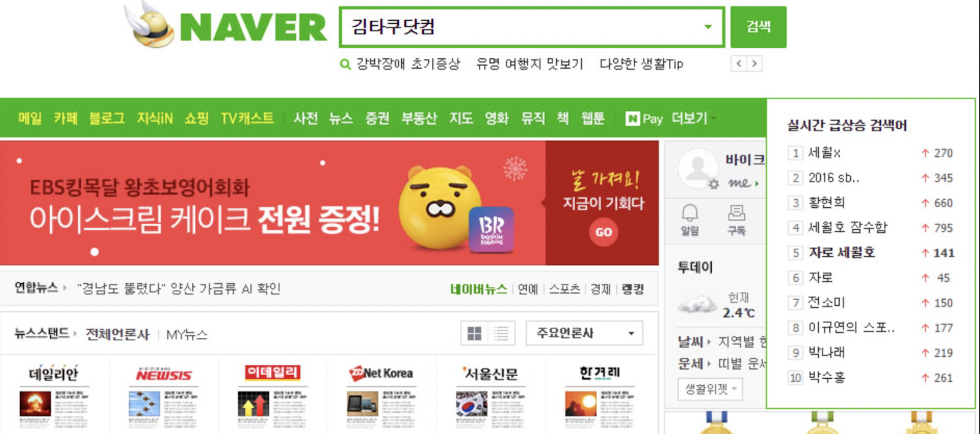The height and width of the screenshot is (434, 980).
Task: Show the previous suggested search topic
Action: click(739, 63)
